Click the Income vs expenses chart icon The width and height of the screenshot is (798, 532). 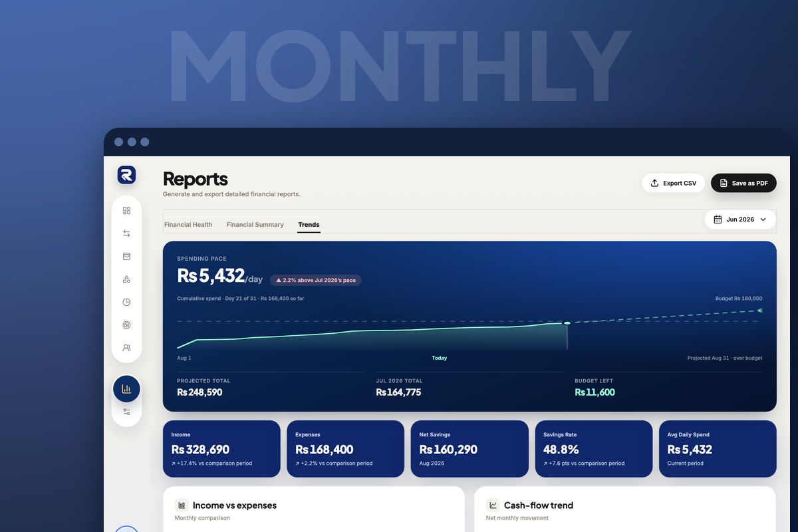coord(182,505)
